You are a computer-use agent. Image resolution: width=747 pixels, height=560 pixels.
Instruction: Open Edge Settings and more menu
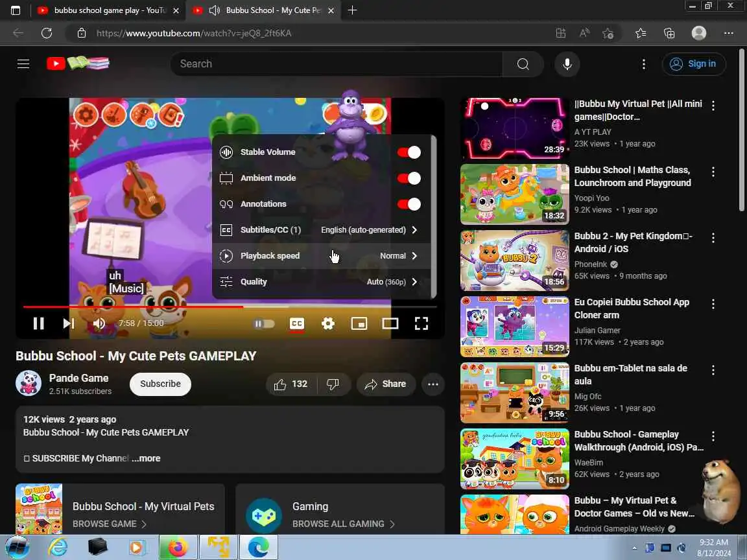coord(728,33)
